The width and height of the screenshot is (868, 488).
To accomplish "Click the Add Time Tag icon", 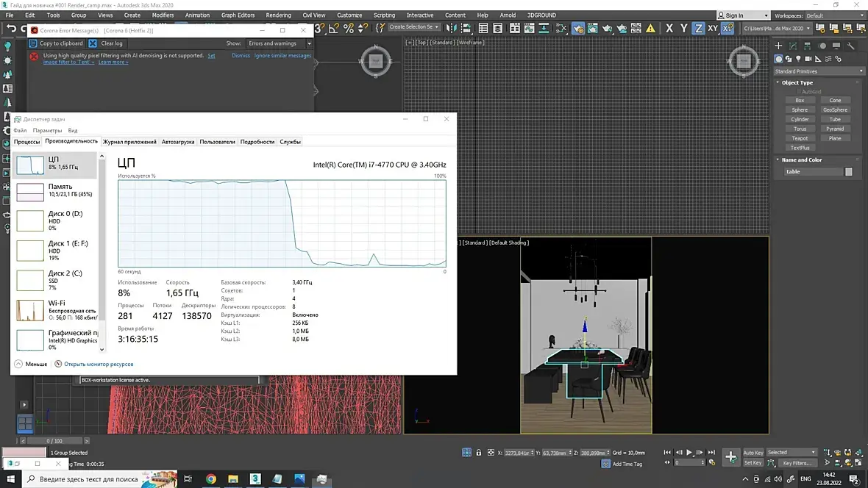I will coord(605,464).
